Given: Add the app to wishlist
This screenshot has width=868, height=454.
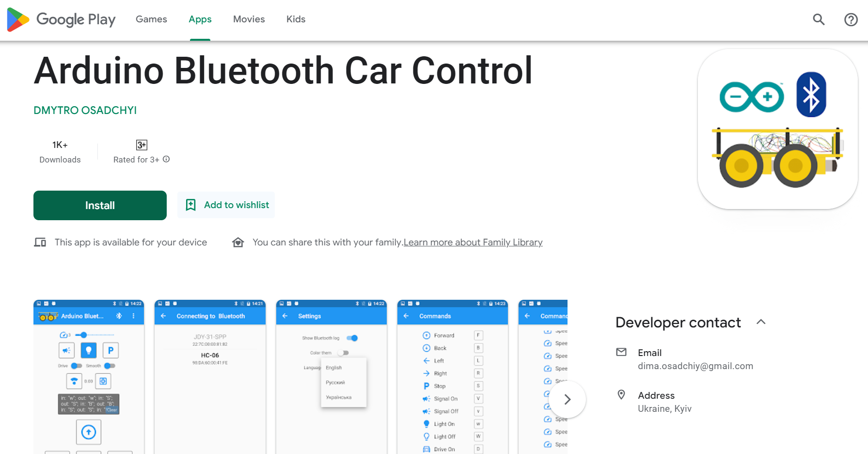Looking at the screenshot, I should 226,205.
